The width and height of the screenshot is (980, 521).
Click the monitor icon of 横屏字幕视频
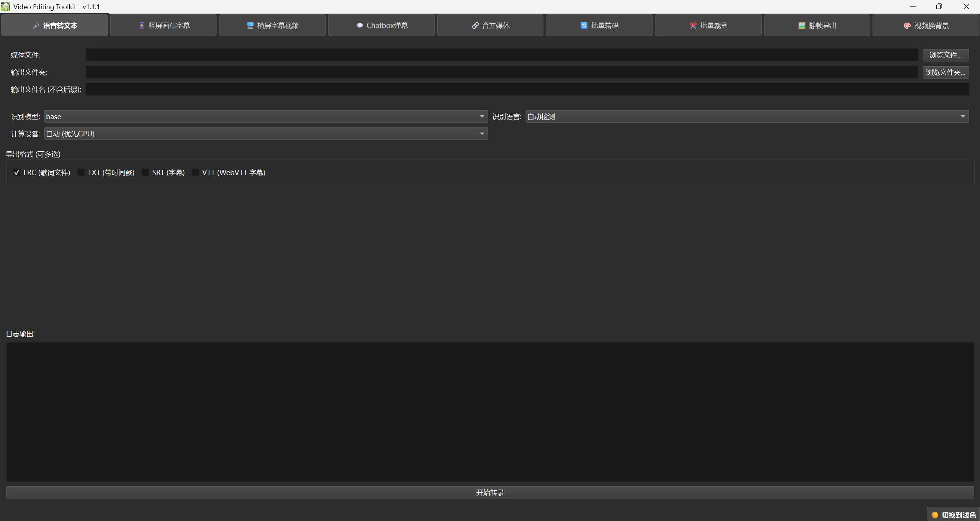coord(250,26)
